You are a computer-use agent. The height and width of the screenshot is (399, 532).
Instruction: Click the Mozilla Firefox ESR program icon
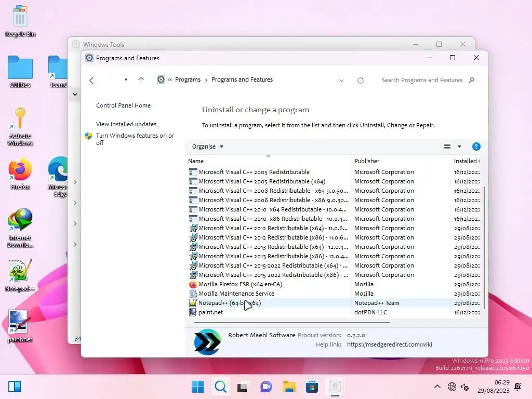(193, 284)
